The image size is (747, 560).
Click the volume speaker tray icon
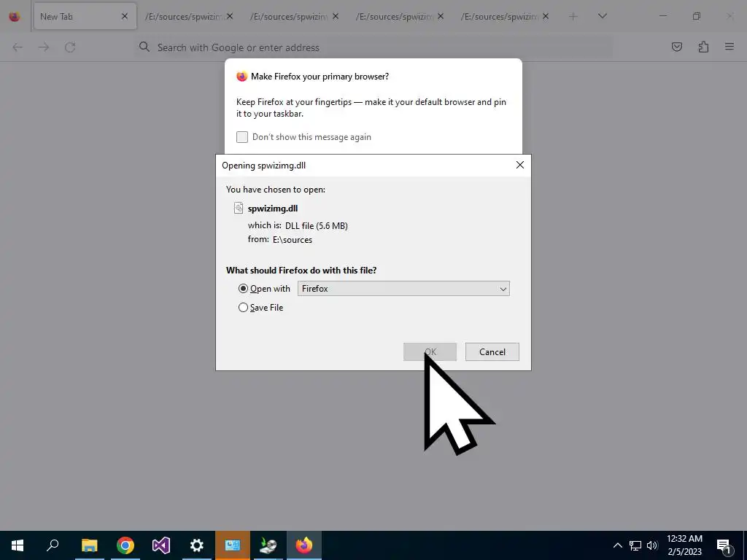652,545
